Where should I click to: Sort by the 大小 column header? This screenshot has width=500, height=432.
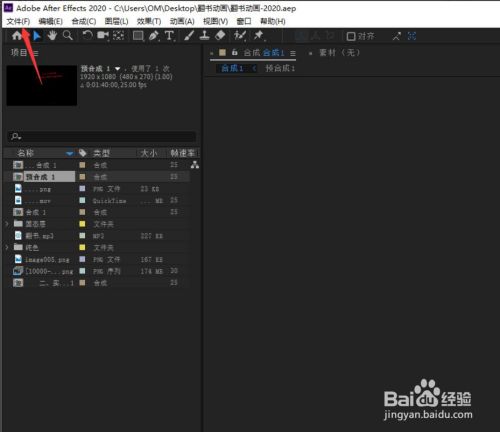149,153
